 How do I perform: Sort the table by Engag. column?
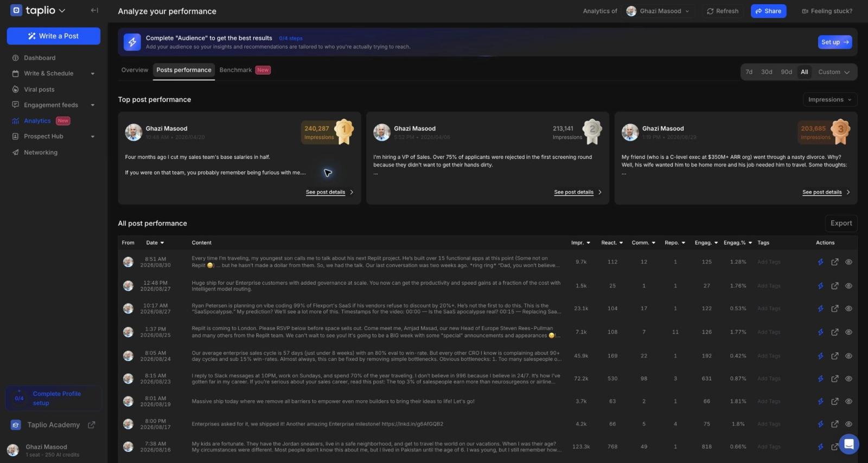point(706,243)
